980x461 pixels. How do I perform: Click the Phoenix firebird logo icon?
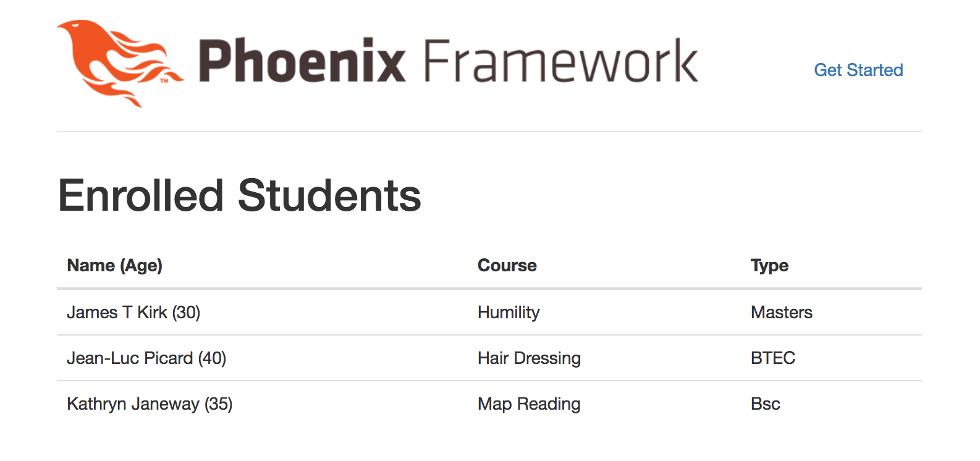pos(120,63)
